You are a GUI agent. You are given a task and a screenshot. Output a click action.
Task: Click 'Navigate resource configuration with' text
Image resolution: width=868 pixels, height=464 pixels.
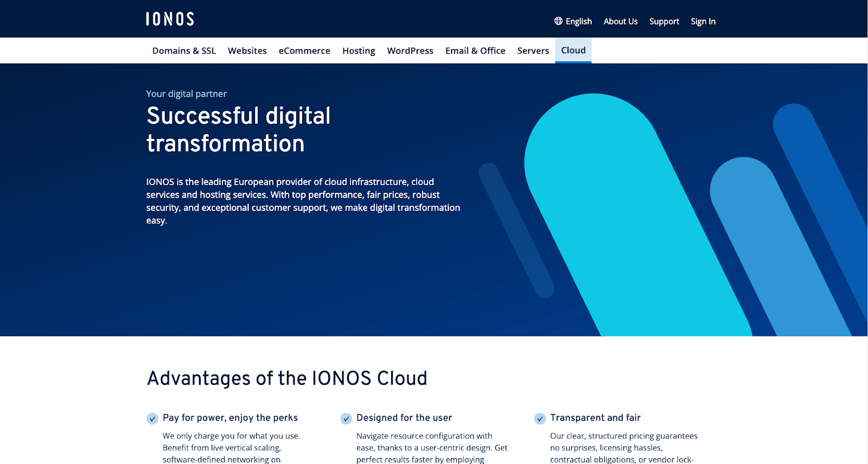[424, 436]
